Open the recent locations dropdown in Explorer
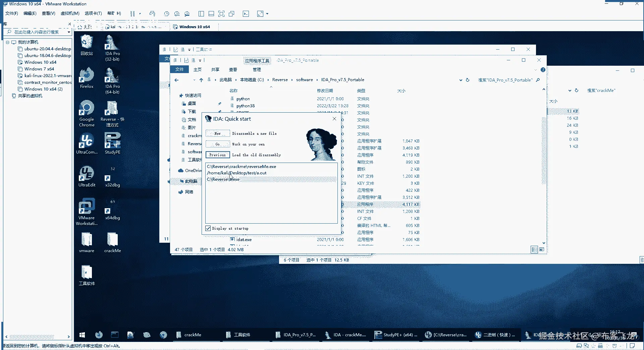The image size is (644, 350). click(x=194, y=80)
